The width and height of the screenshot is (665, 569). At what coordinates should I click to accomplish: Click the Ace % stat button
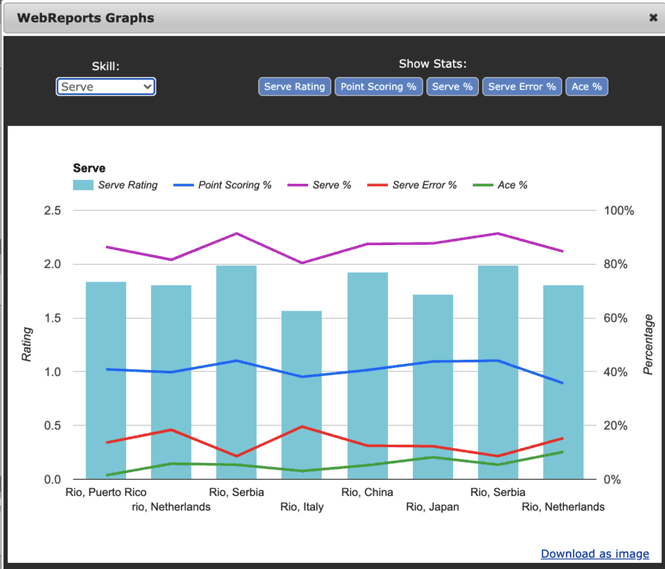click(x=587, y=87)
